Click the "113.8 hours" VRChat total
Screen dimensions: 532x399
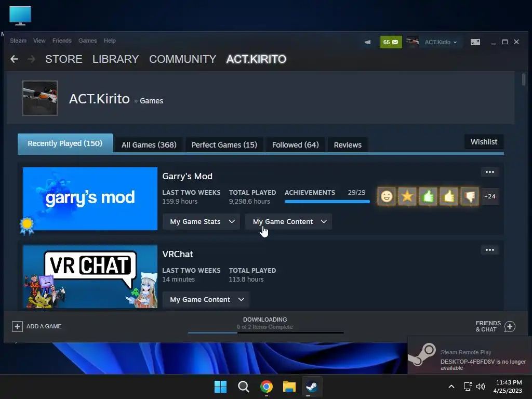[246, 279]
